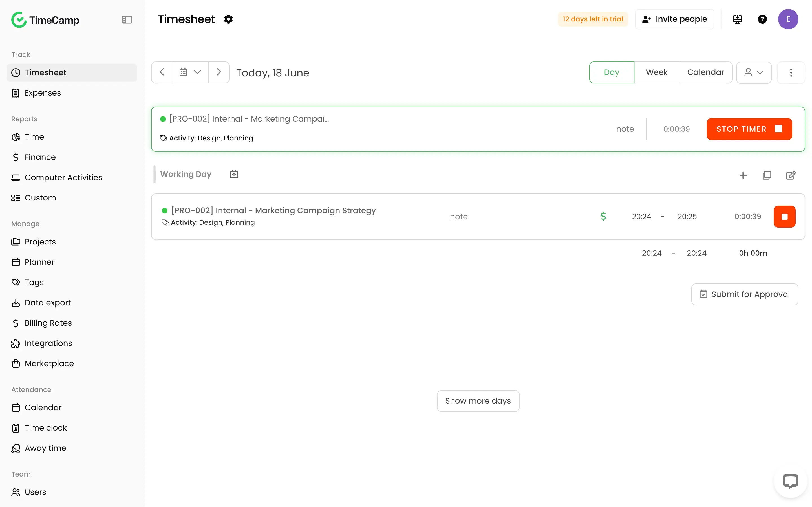The height and width of the screenshot is (507, 812).
Task: Open Timesheet settings gear icon
Action: (228, 19)
